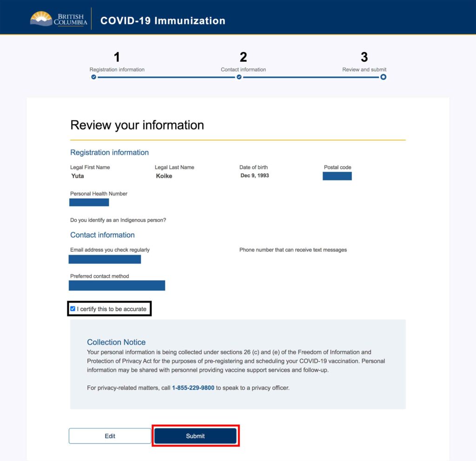476x461 pixels.
Task: Call the privacy officer number 1-855-229-9800
Action: click(x=193, y=388)
